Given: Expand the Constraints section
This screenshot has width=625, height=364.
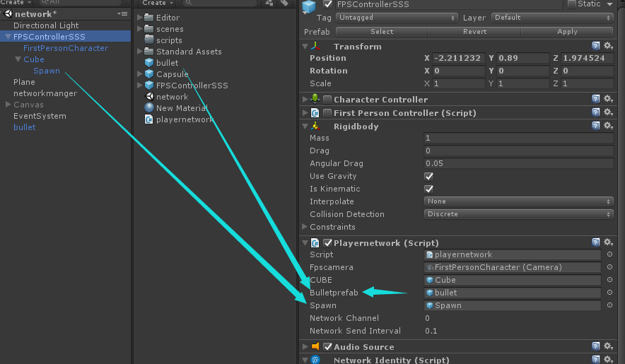Looking at the screenshot, I should 305,227.
